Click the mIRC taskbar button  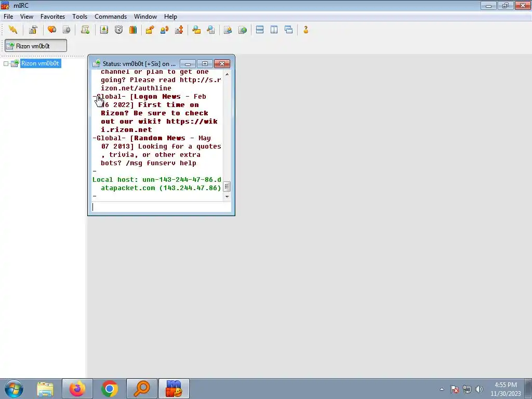click(x=174, y=389)
